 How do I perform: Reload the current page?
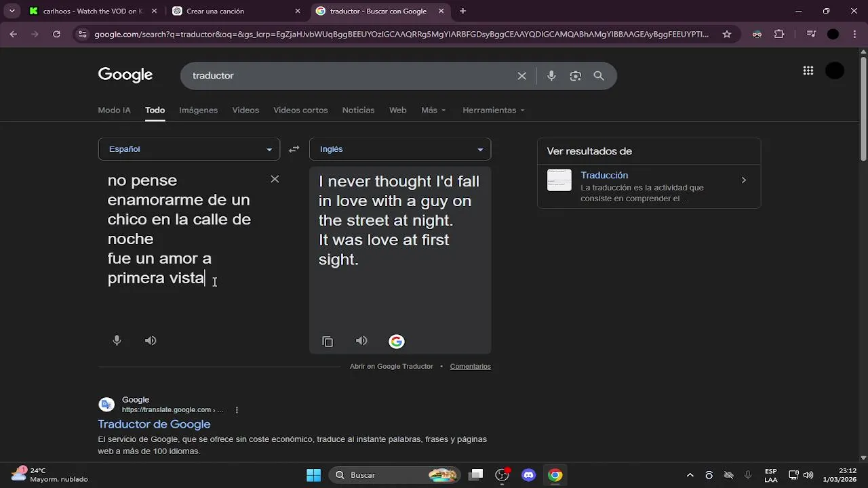(x=57, y=34)
